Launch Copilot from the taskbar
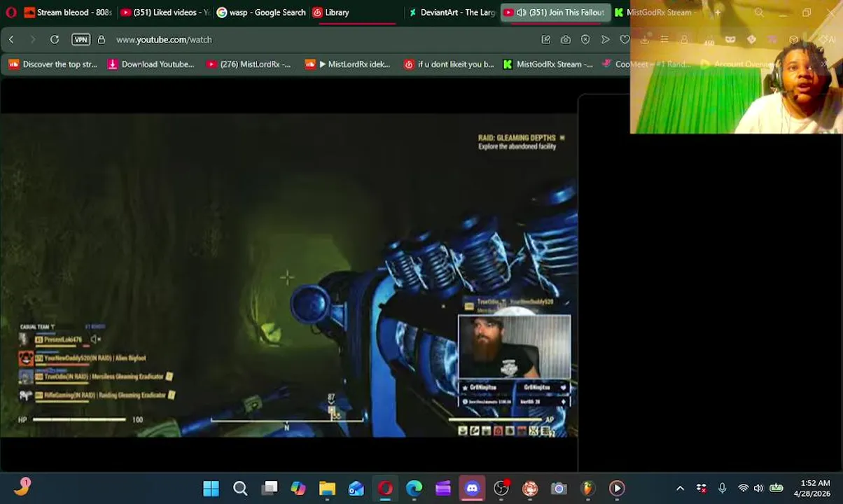This screenshot has width=843, height=504. tap(298, 488)
